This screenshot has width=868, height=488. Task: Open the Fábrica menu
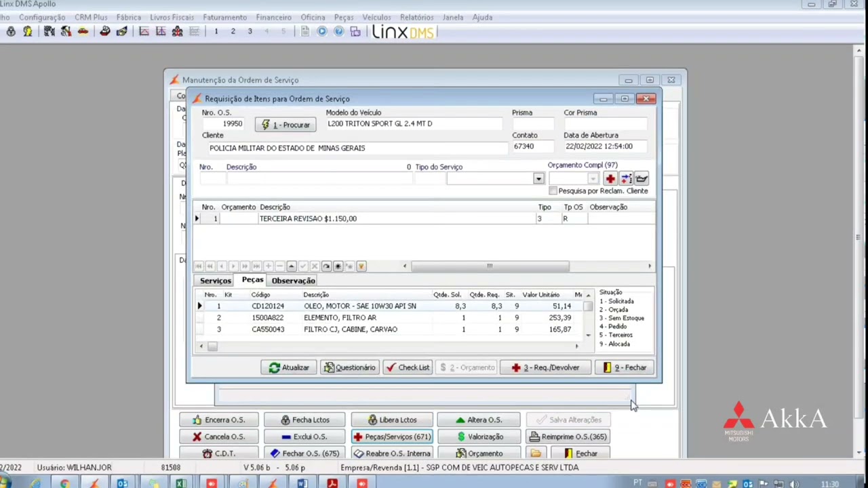(129, 17)
